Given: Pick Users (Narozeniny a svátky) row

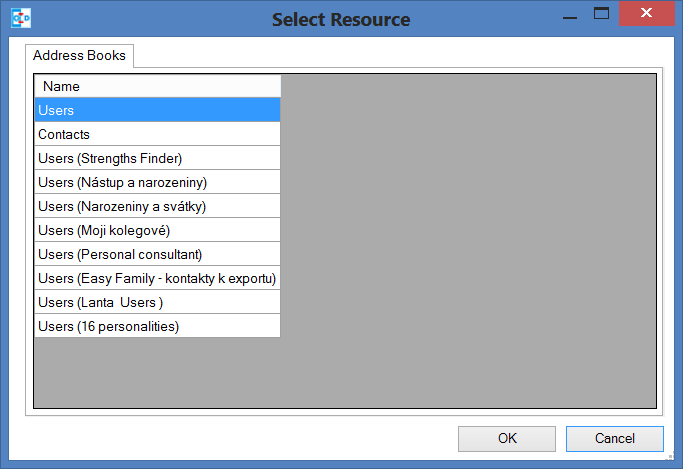Looking at the screenshot, I should (157, 206).
